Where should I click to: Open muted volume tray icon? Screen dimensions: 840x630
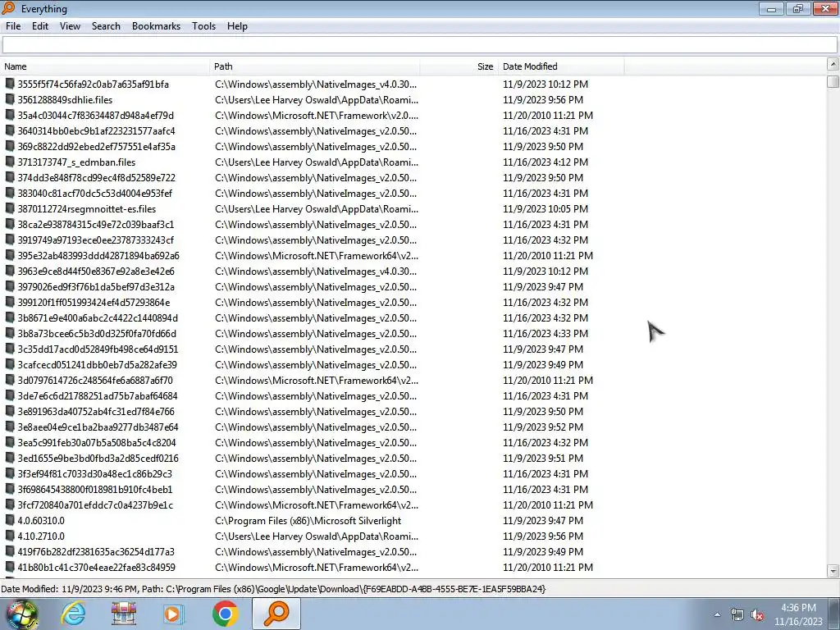pos(757,614)
